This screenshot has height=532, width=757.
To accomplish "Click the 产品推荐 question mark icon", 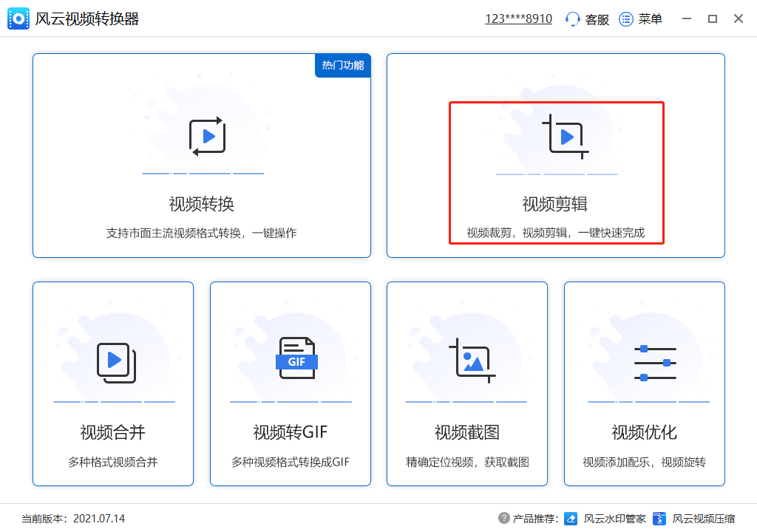I will pos(503,518).
